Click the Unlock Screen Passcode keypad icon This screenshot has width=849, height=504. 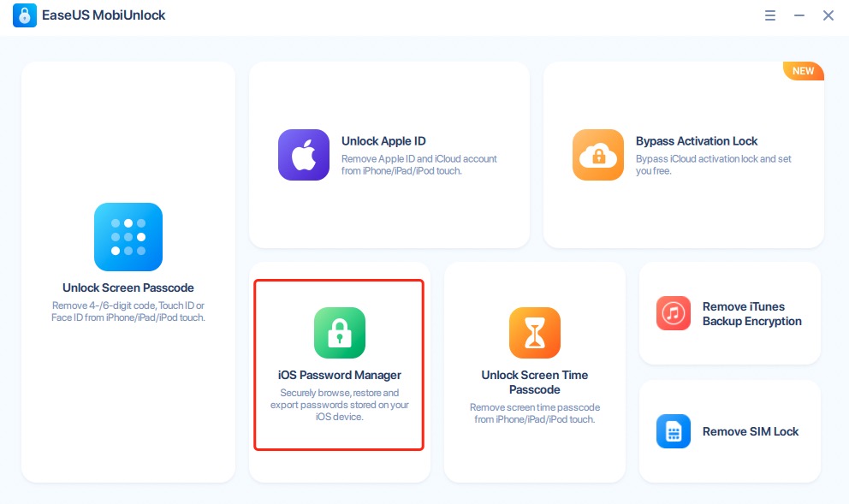[x=128, y=236]
